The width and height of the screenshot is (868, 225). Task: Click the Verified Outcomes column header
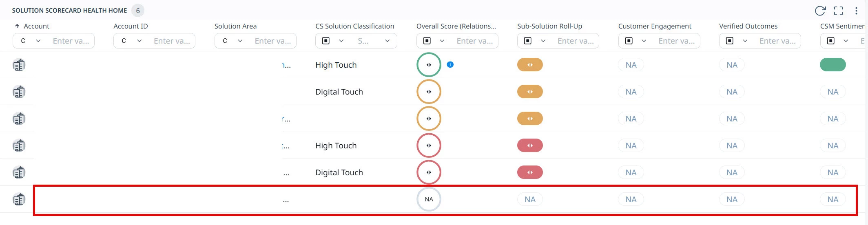coord(748,26)
